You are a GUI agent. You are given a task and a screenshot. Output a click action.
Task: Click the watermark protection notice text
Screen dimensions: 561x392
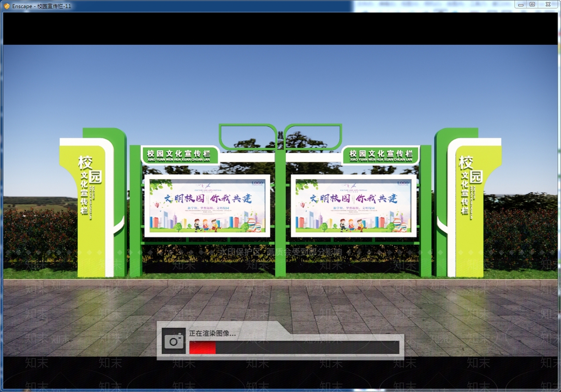[x=279, y=252]
